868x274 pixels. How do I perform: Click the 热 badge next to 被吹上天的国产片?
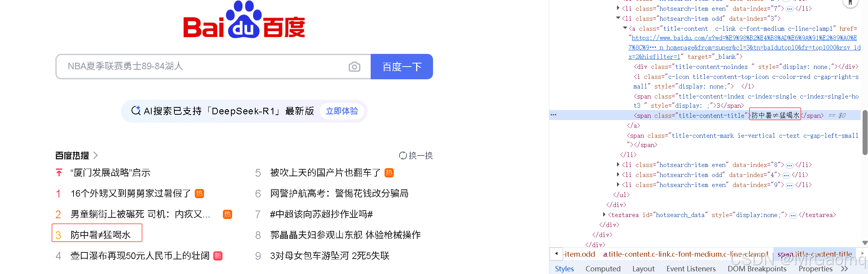[x=389, y=172]
